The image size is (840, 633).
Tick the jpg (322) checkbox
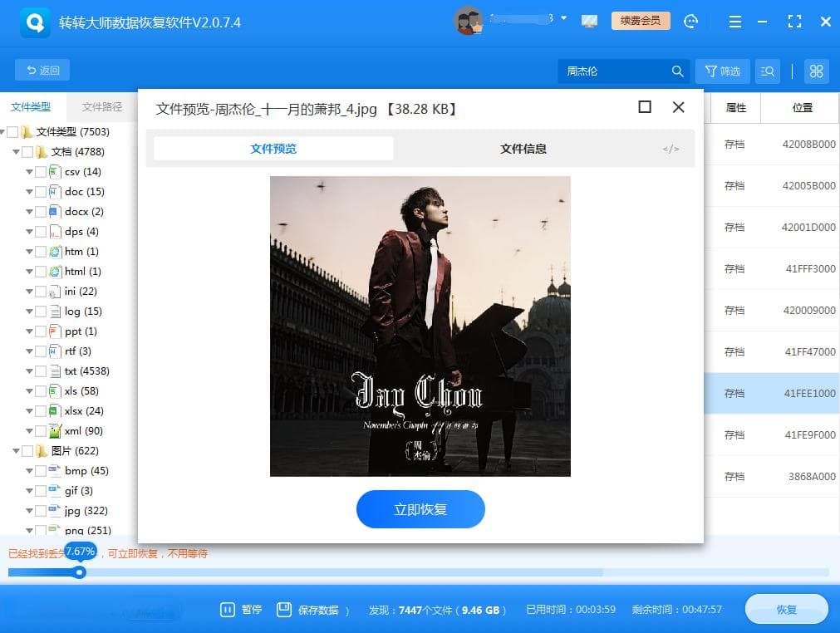(x=41, y=511)
